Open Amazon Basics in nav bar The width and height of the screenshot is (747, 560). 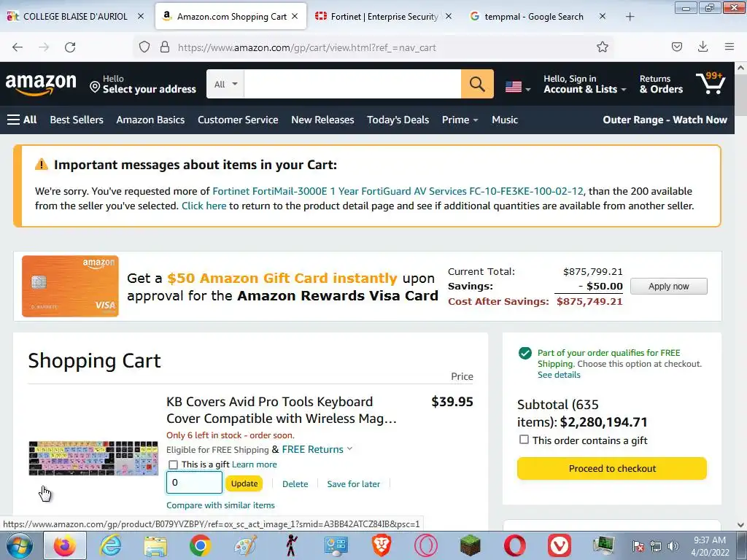click(x=150, y=120)
